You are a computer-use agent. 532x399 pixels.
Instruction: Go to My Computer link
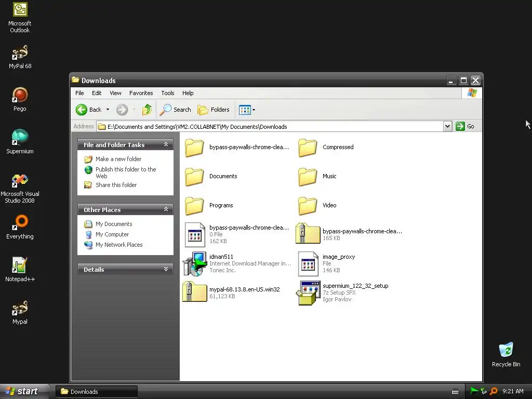tap(112, 234)
